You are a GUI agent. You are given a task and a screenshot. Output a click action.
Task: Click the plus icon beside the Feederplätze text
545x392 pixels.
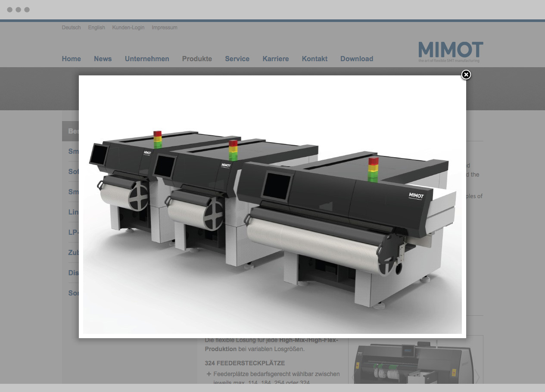coord(209,374)
